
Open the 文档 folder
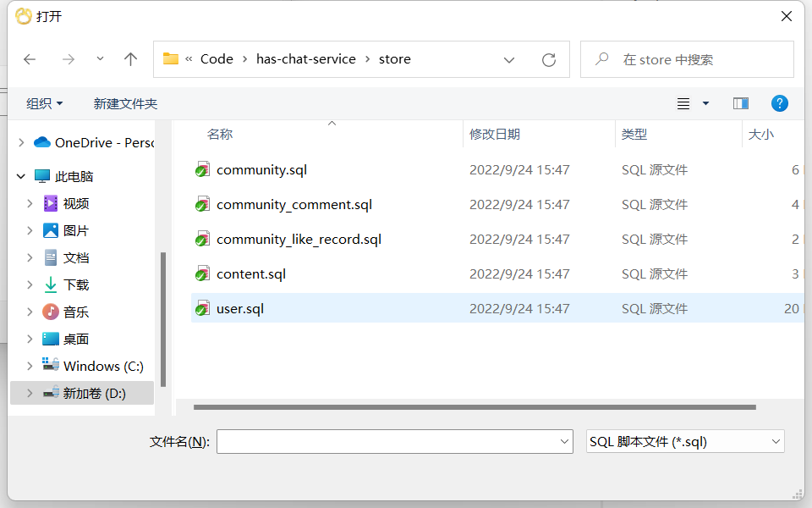66,257
